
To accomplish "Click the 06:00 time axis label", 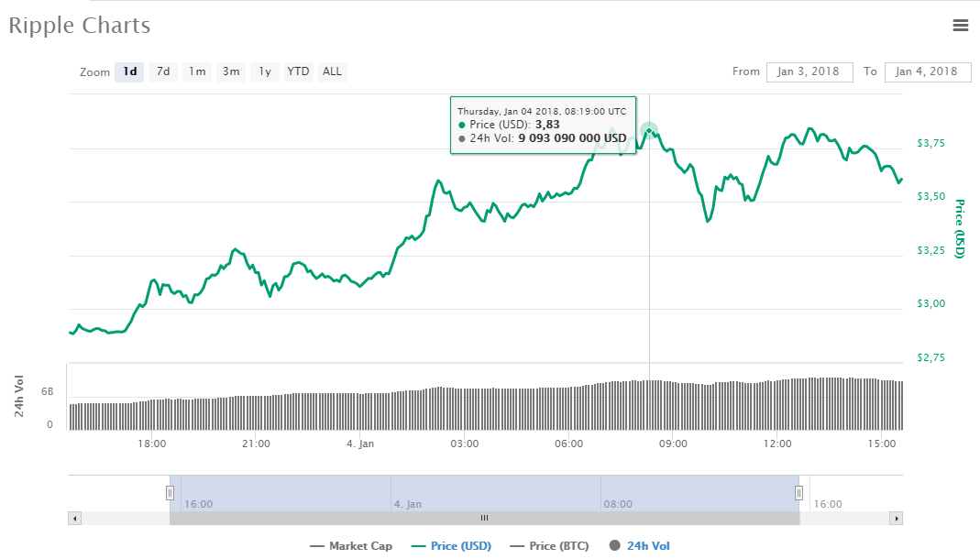I will pos(568,444).
